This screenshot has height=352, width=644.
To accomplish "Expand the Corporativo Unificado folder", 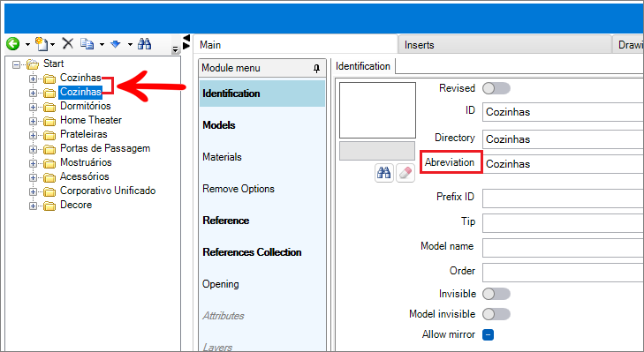I will click(33, 191).
